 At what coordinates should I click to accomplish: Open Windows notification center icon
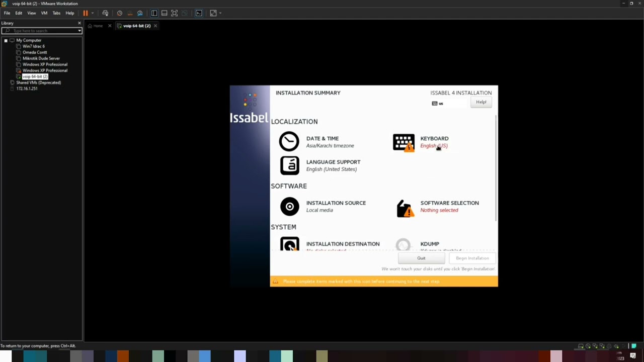[633, 356]
